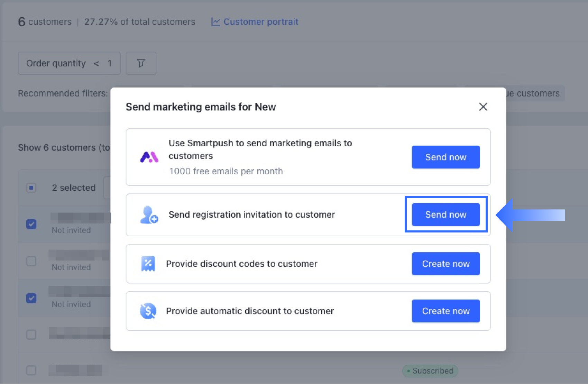The image size is (588, 384).
Task: Send Smartpush marketing emails now
Action: [x=445, y=157]
